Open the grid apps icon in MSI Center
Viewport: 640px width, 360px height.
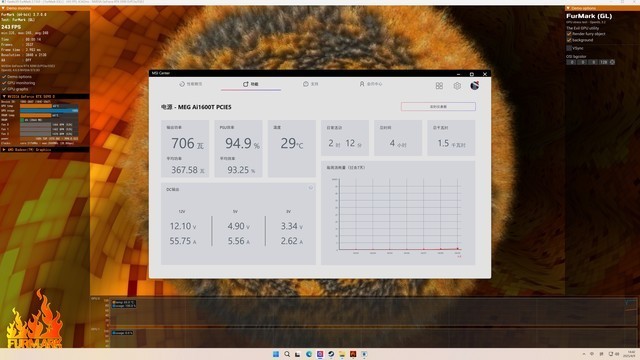point(439,86)
